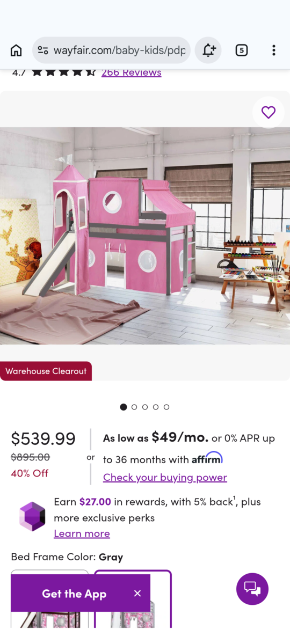Click Check your buying power link

pos(165,477)
